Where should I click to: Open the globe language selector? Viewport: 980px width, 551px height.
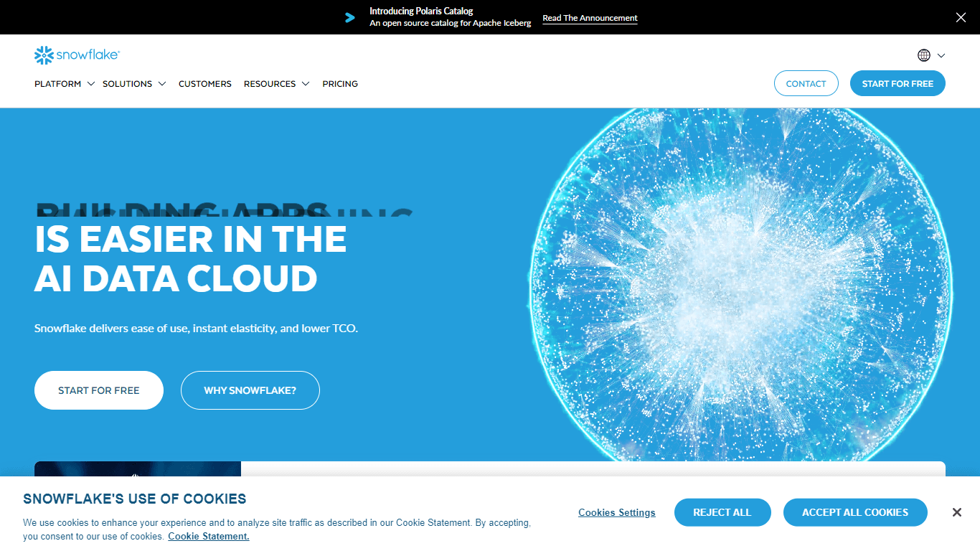point(924,55)
